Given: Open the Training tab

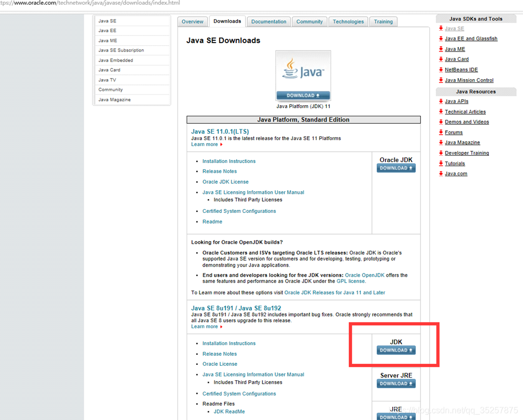Looking at the screenshot, I should pyautogui.click(x=383, y=22).
